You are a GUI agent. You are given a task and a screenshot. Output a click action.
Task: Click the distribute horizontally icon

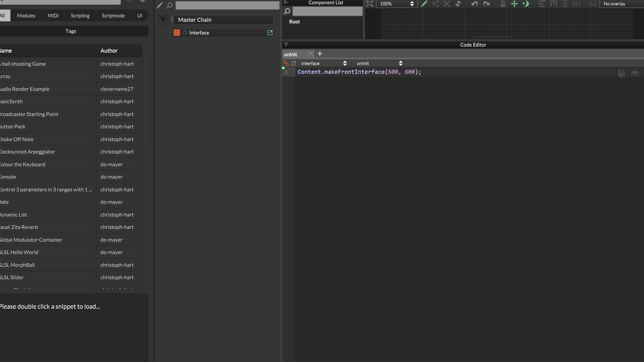[576, 4]
